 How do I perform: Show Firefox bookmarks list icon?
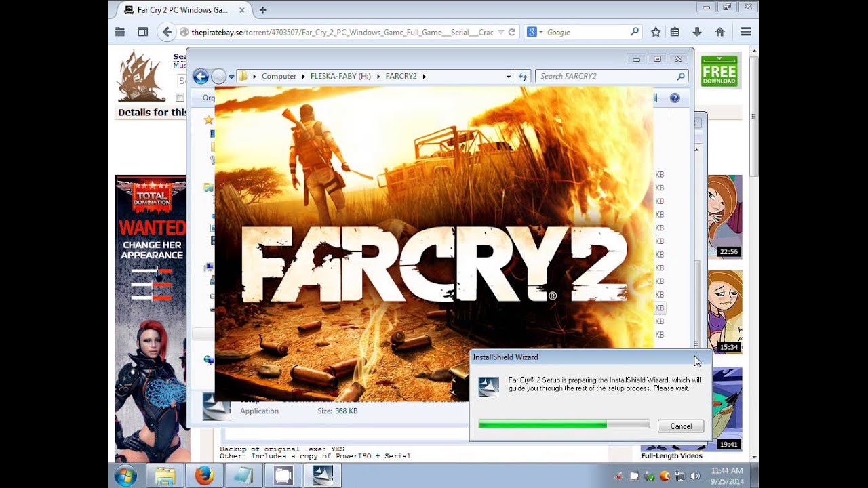(675, 32)
